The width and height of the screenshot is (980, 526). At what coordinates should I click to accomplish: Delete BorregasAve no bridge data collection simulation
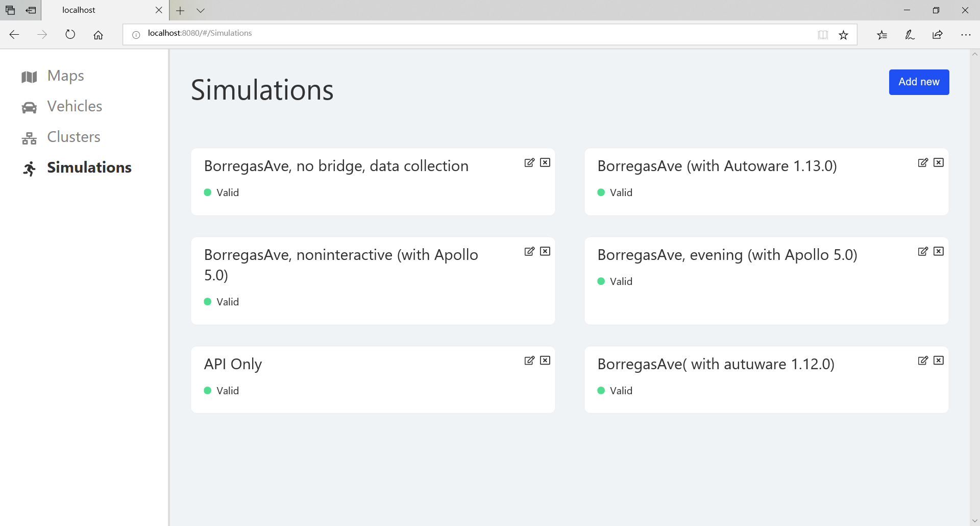(545, 162)
